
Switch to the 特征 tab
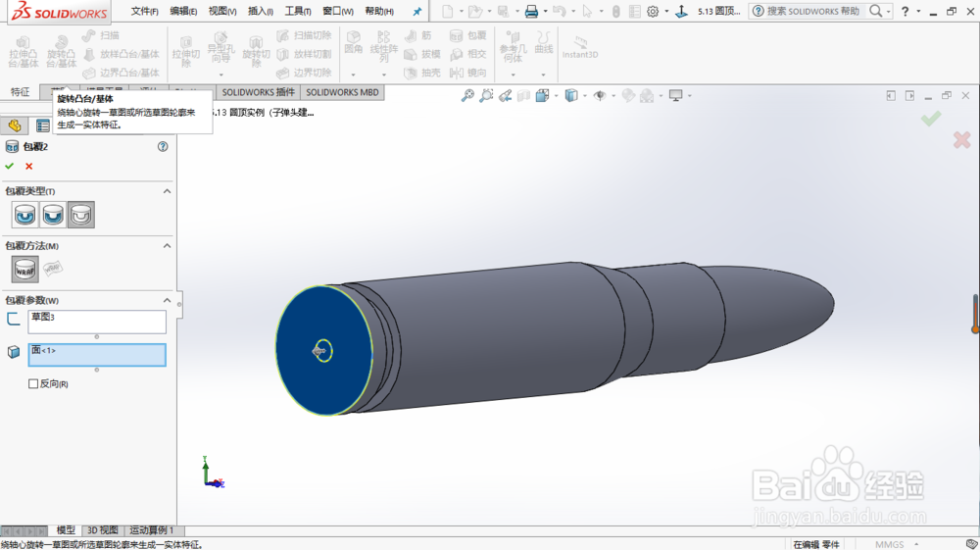[x=20, y=92]
